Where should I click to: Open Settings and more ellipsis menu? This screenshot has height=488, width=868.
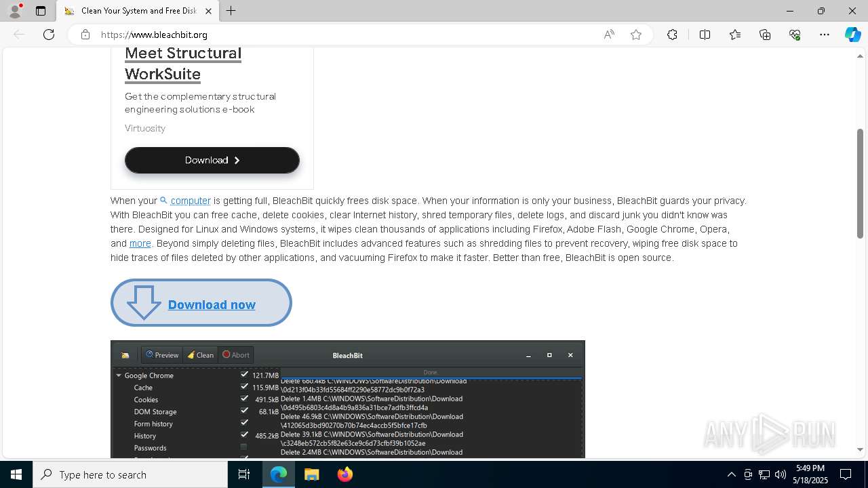click(x=825, y=35)
